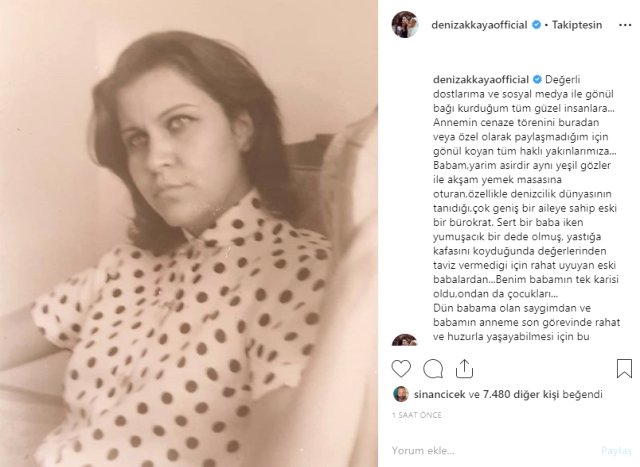This screenshot has height=467, width=640.
Task: Open the three-dot more options menu
Action: pos(625,25)
